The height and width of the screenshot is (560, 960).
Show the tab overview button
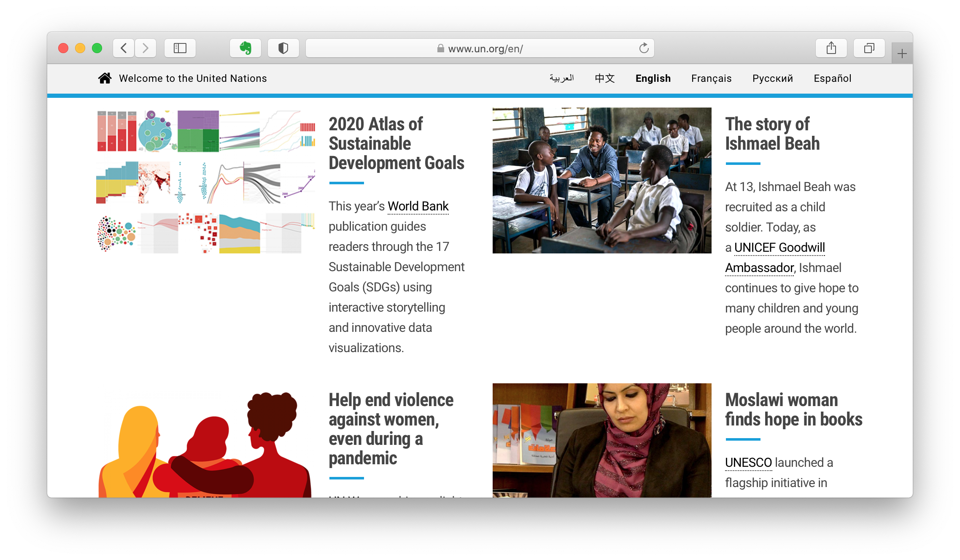(869, 48)
